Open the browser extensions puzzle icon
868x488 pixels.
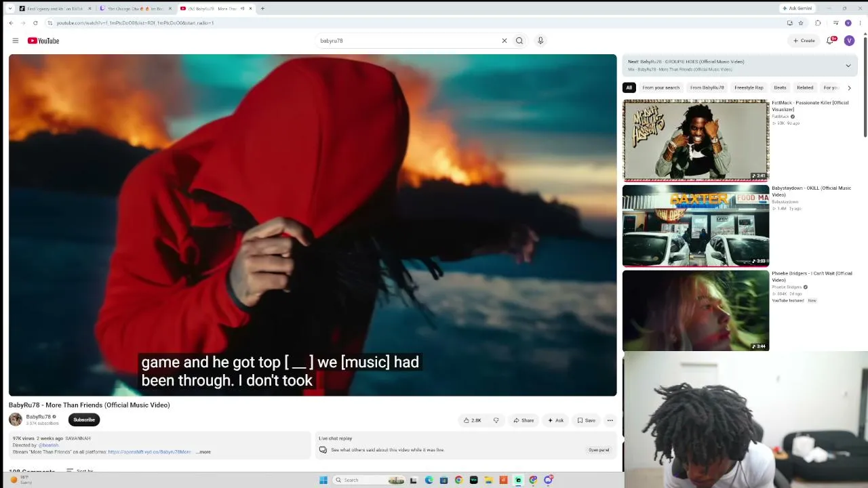(x=818, y=23)
